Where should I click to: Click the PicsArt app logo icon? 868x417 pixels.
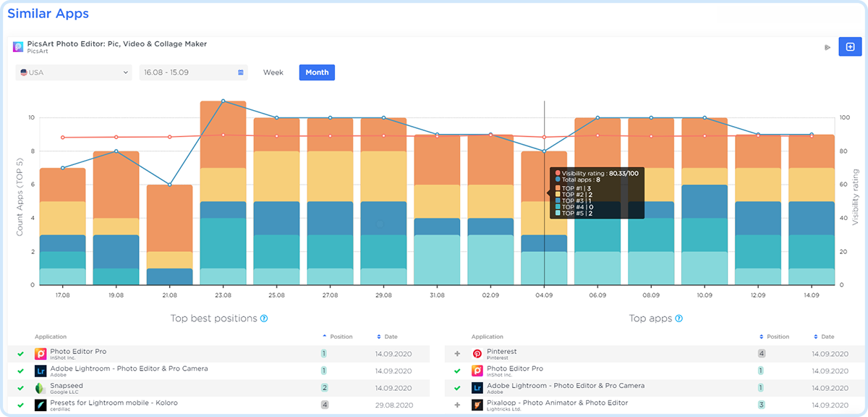tap(18, 47)
